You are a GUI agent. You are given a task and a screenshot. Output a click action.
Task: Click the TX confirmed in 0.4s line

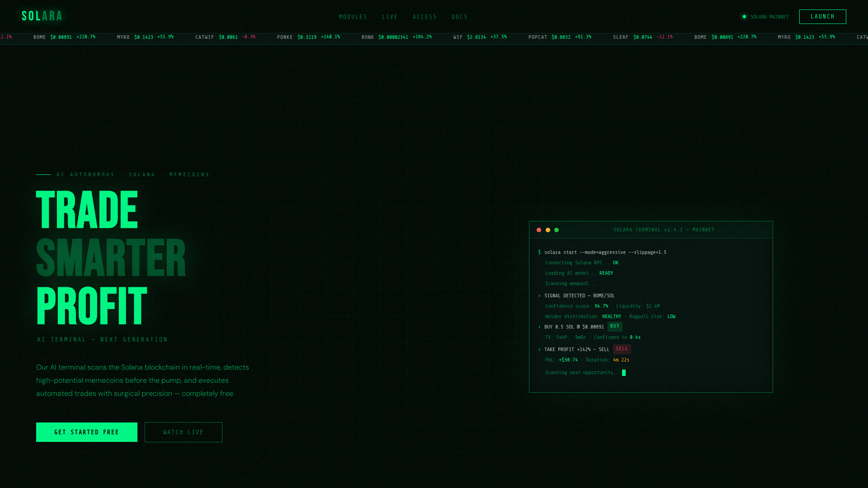tap(593, 338)
